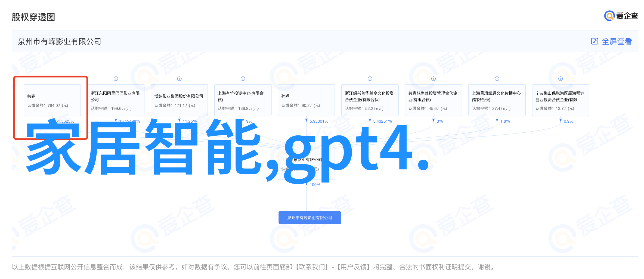The height and width of the screenshot is (279, 644).
Task: Expand the plus icon above 宁波梅山保税港区辰海鄞洲
Action: (x=561, y=79)
